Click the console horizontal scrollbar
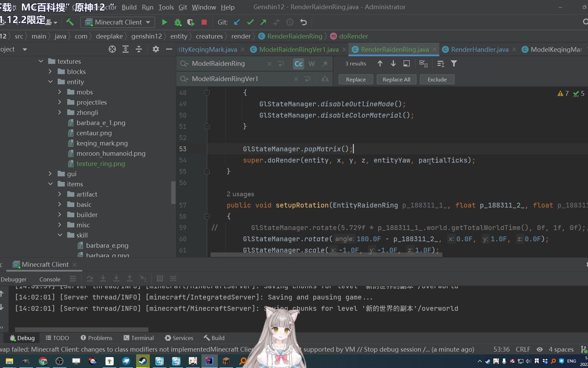588x368 pixels. click(82, 329)
